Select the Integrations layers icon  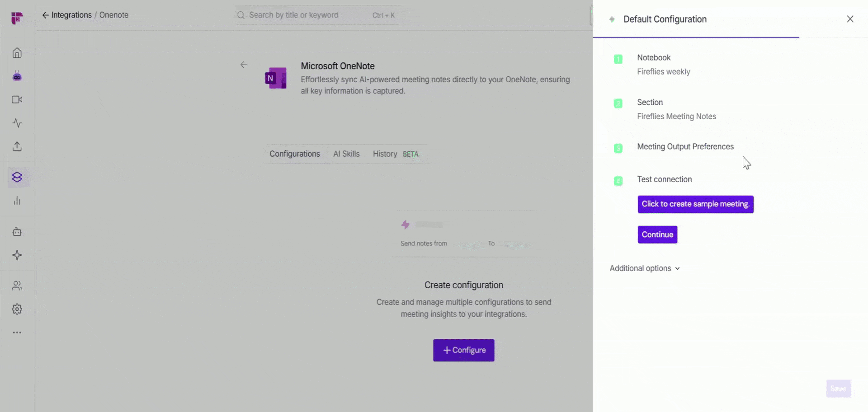tap(17, 177)
